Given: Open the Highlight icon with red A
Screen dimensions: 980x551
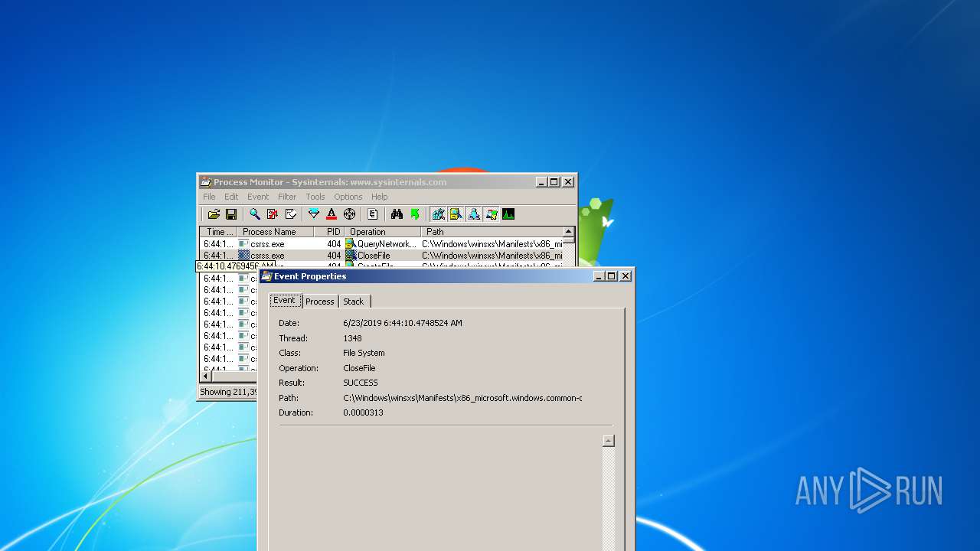Looking at the screenshot, I should (332, 214).
